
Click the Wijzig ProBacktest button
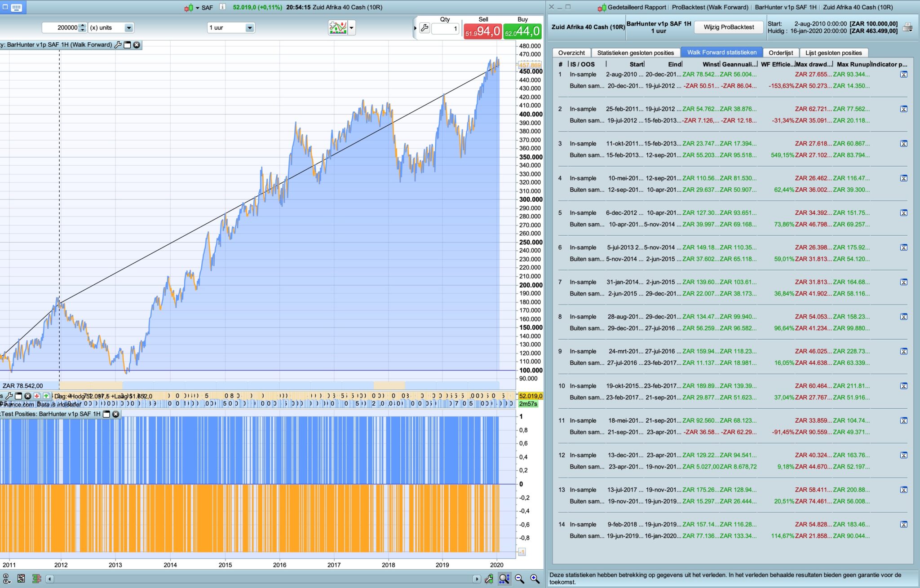click(x=729, y=27)
